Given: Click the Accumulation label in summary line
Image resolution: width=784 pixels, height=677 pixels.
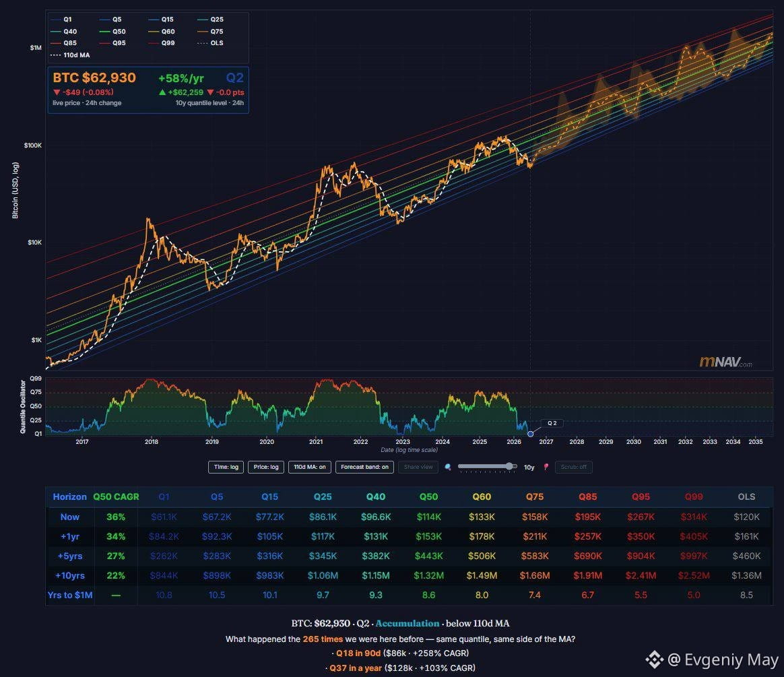Looking at the screenshot, I should pyautogui.click(x=407, y=624).
